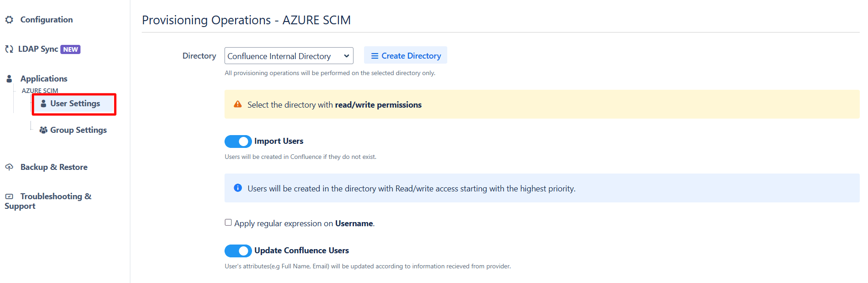Click the 'All provisioning operations' helper text
This screenshot has width=868, height=283.
[x=330, y=73]
